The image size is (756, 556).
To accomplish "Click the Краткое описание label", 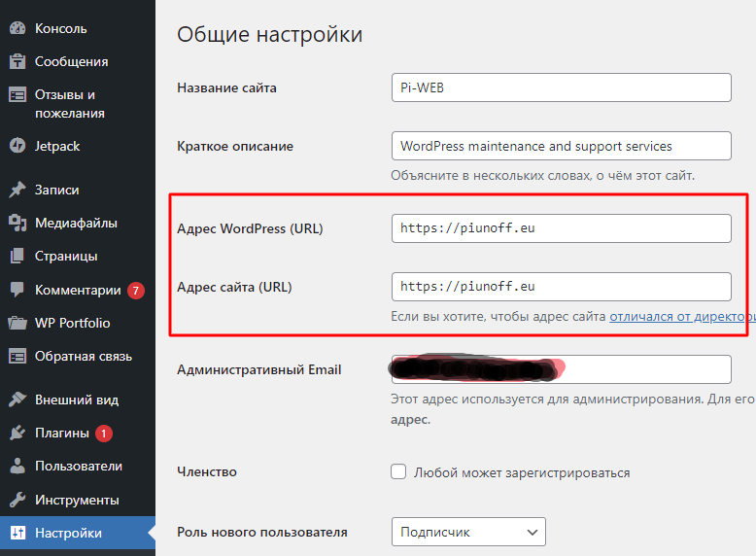I will [x=235, y=146].
